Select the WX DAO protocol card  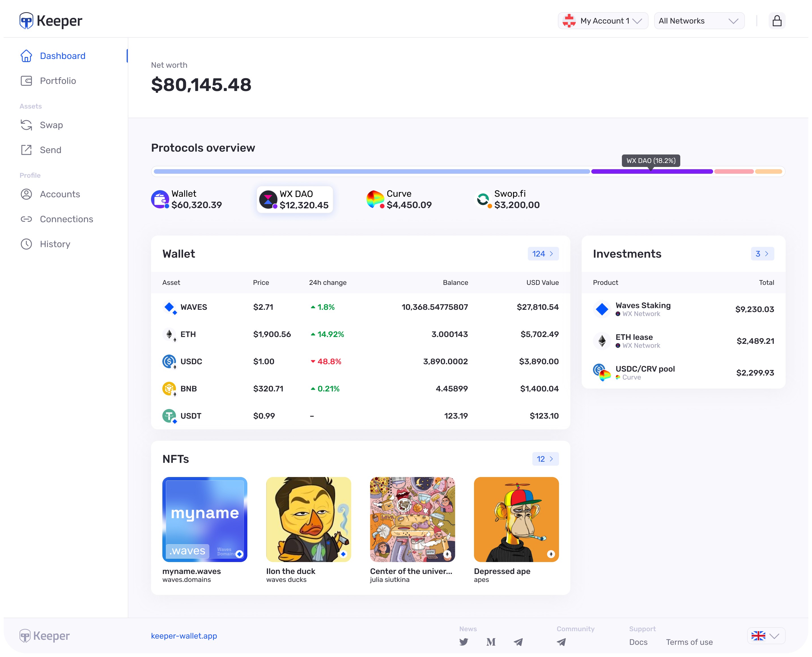coord(295,200)
